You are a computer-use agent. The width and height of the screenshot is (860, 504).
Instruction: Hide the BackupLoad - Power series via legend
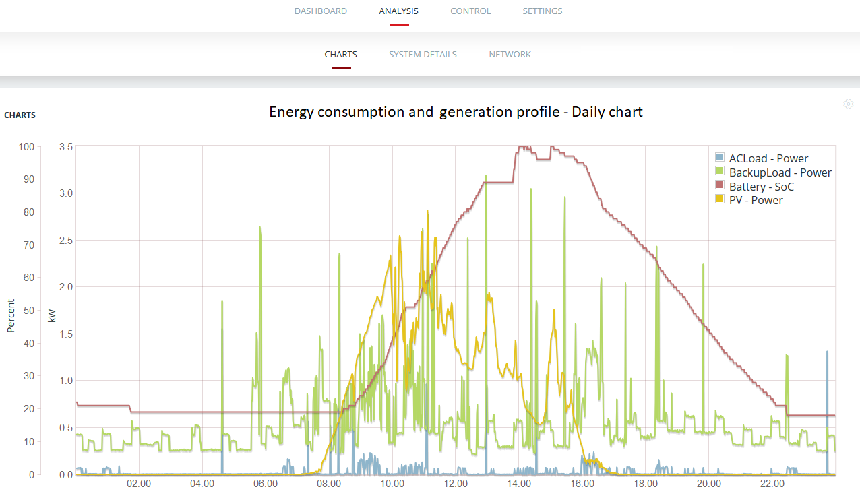pyautogui.click(x=780, y=172)
